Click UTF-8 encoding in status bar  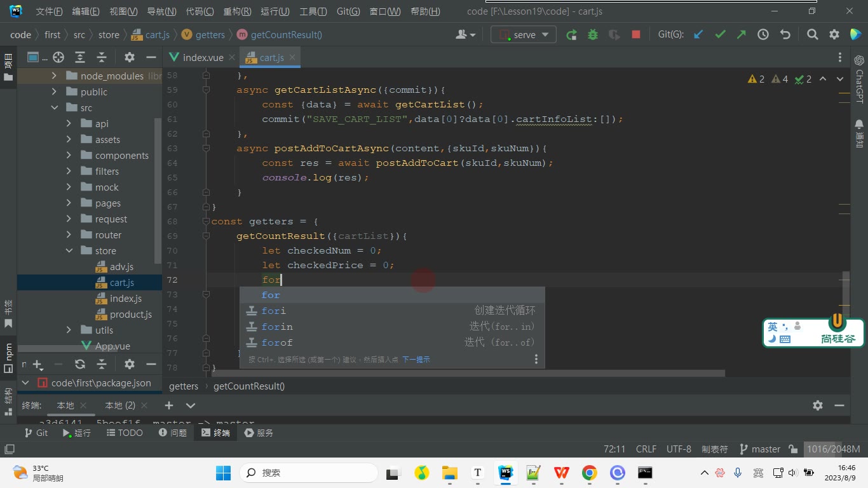point(679,449)
